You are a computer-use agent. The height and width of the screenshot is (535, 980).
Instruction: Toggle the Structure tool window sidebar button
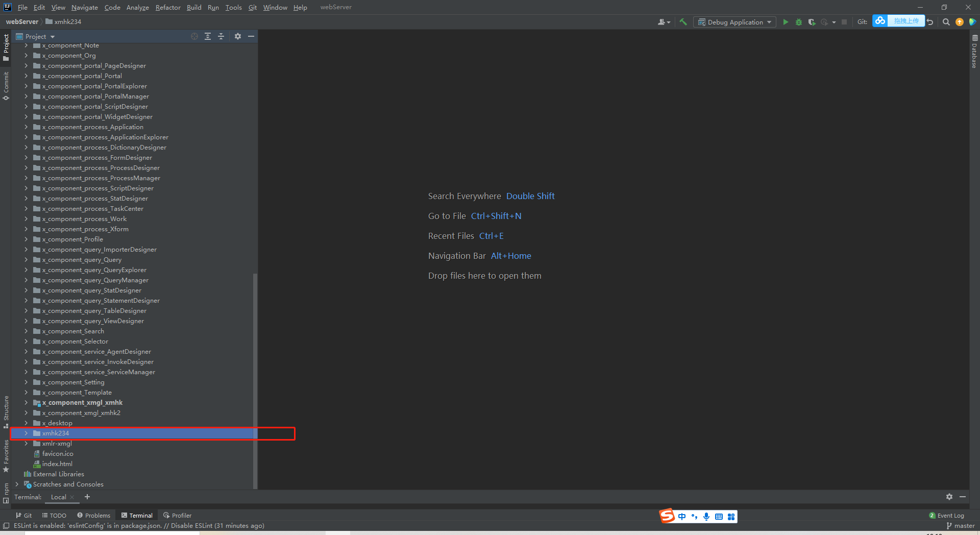[6, 412]
